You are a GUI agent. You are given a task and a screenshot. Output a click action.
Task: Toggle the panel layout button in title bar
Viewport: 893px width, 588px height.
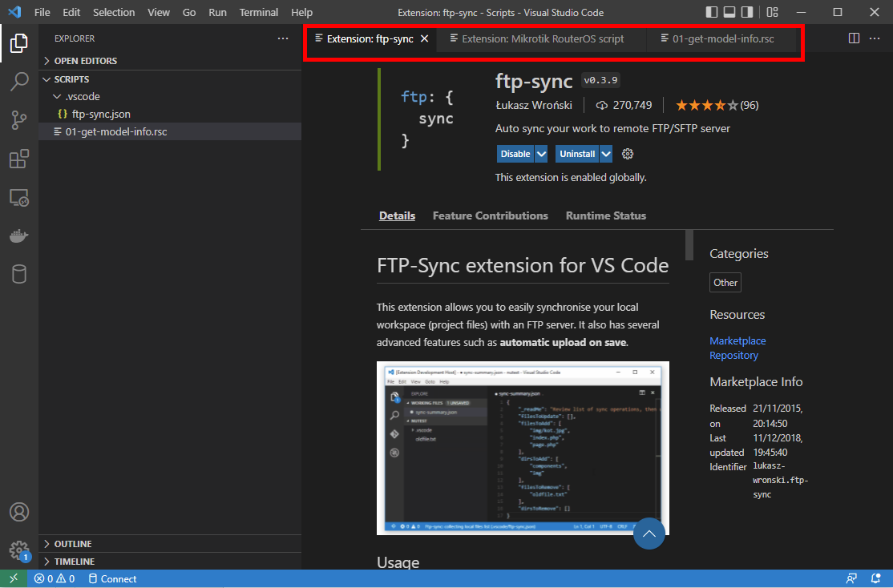point(729,12)
